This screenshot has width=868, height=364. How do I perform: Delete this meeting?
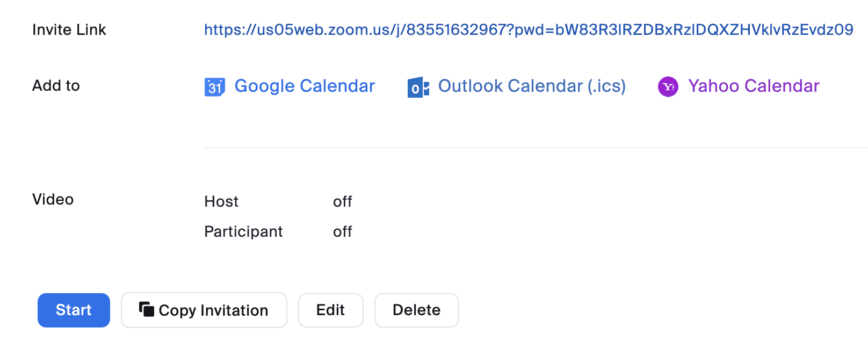417,310
